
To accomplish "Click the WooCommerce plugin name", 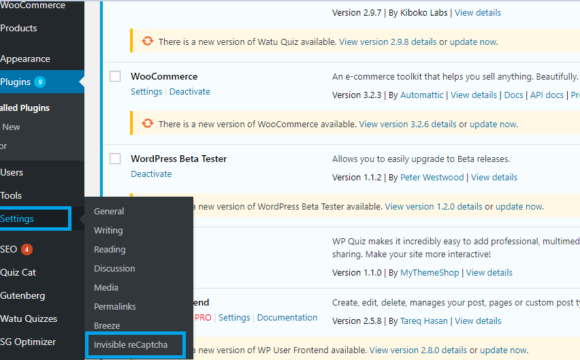I will coord(164,77).
